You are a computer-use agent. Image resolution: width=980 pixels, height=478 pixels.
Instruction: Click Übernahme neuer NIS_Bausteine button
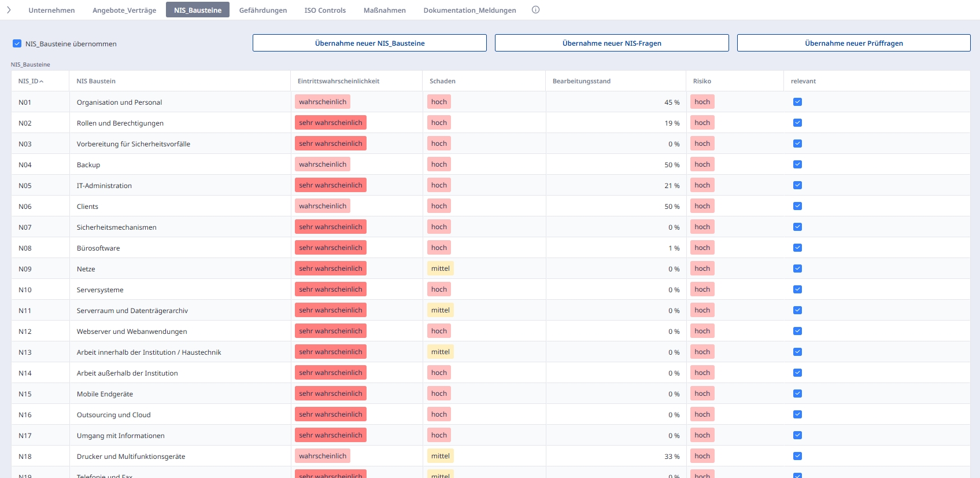tap(369, 43)
